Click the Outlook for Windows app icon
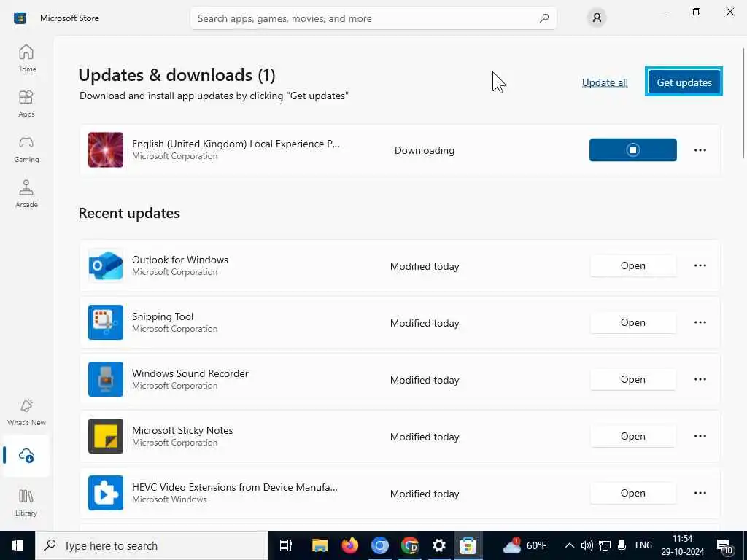Screen dimensions: 747x560 pos(106,265)
